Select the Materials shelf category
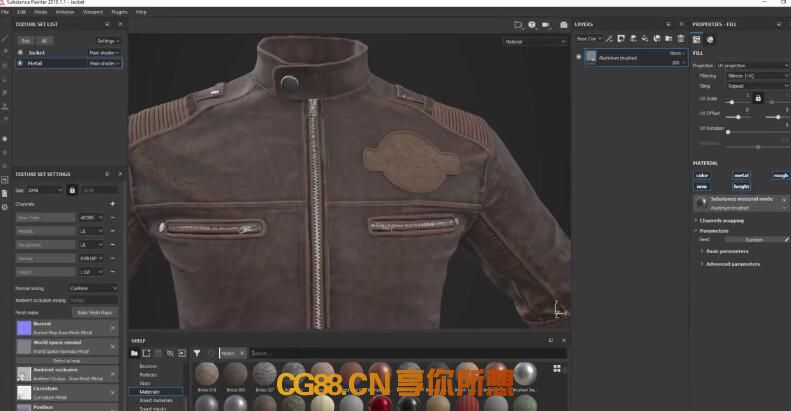 point(156,391)
